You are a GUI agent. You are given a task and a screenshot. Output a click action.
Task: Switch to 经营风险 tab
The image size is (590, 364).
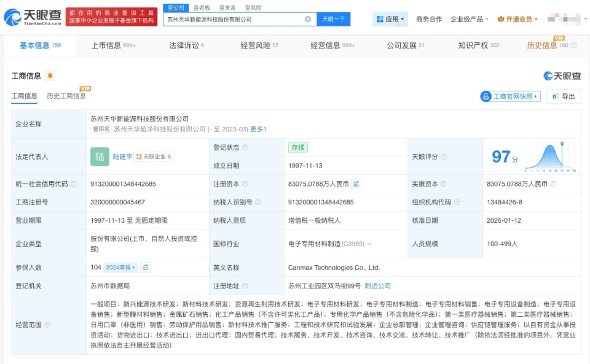(x=259, y=45)
